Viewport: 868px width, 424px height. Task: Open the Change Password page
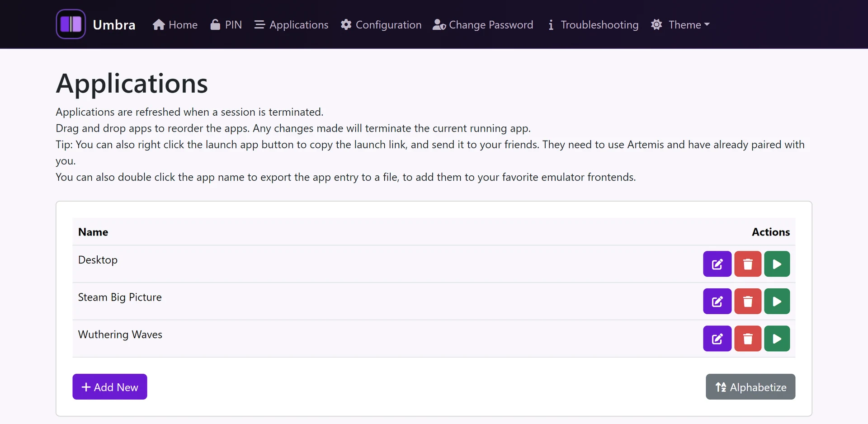(483, 25)
